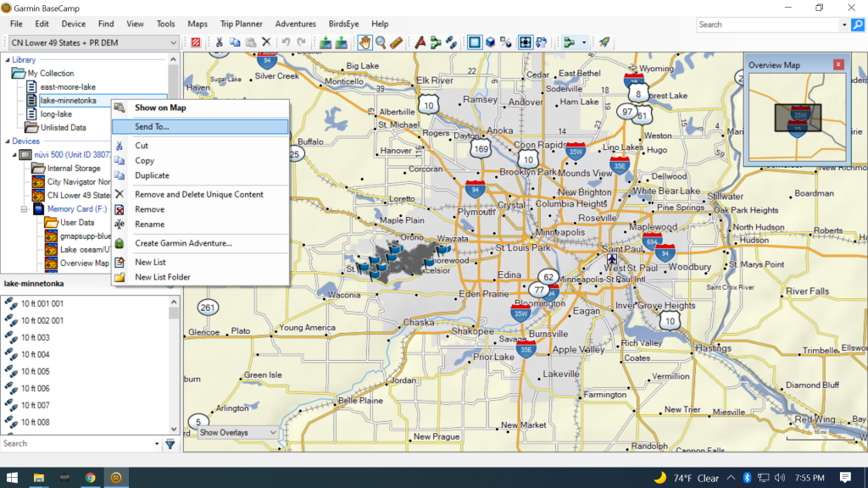The height and width of the screenshot is (488, 868).
Task: Click the Send to Device down-arrow icon
Action: coord(325,42)
